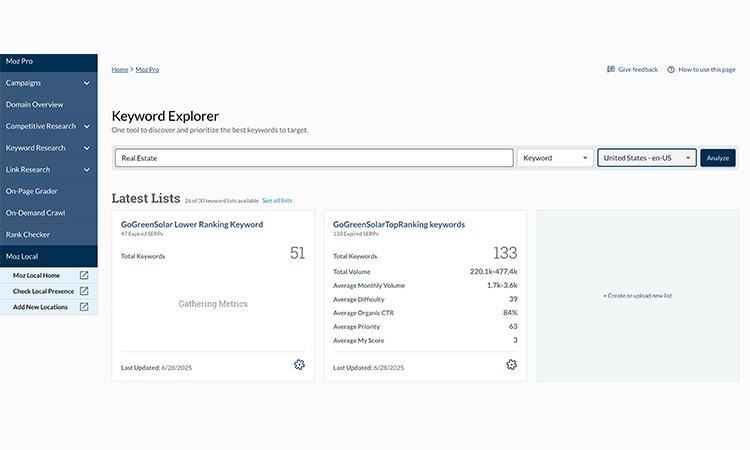Click How to use this page link
The image size is (750, 450).
point(707,69)
